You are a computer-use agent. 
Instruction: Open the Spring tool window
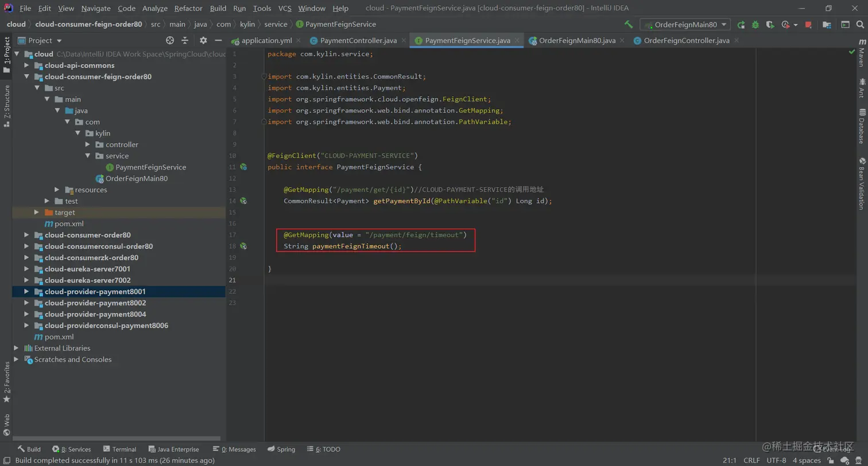point(281,449)
